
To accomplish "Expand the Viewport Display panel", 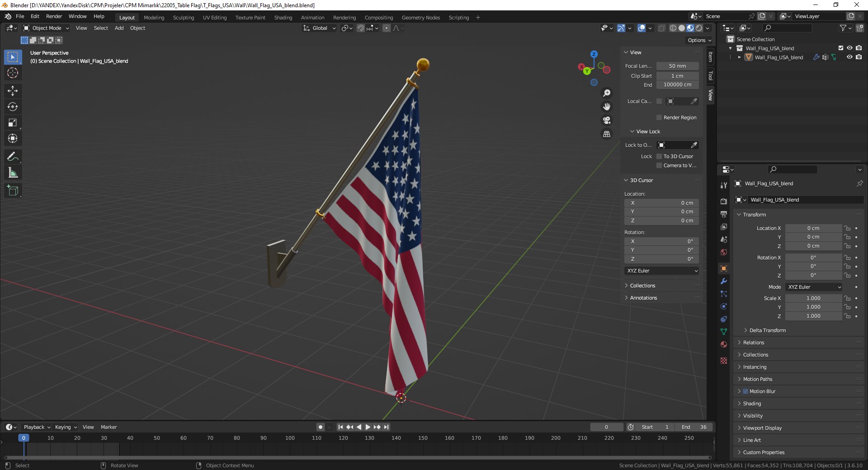I will 762,428.
